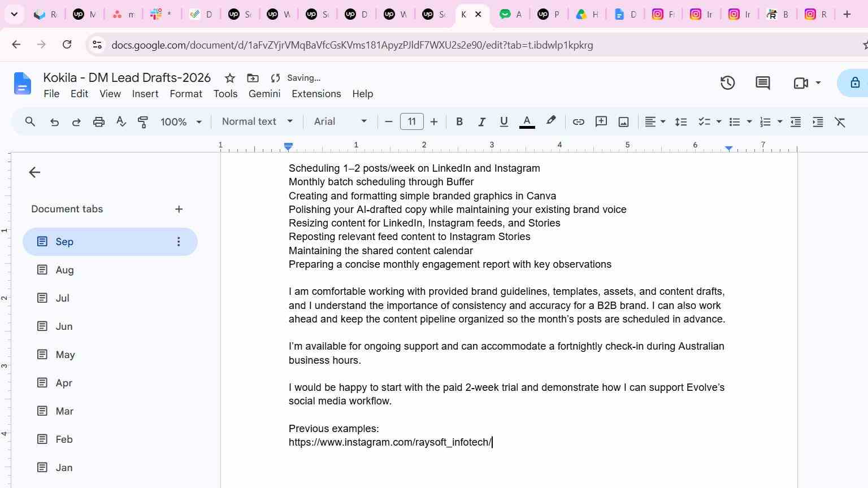Toggle underline formatting
Screen dimensions: 868x488
point(504,121)
